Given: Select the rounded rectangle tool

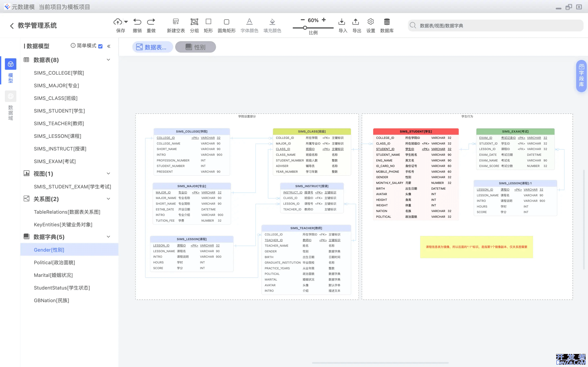Looking at the screenshot, I should [226, 22].
